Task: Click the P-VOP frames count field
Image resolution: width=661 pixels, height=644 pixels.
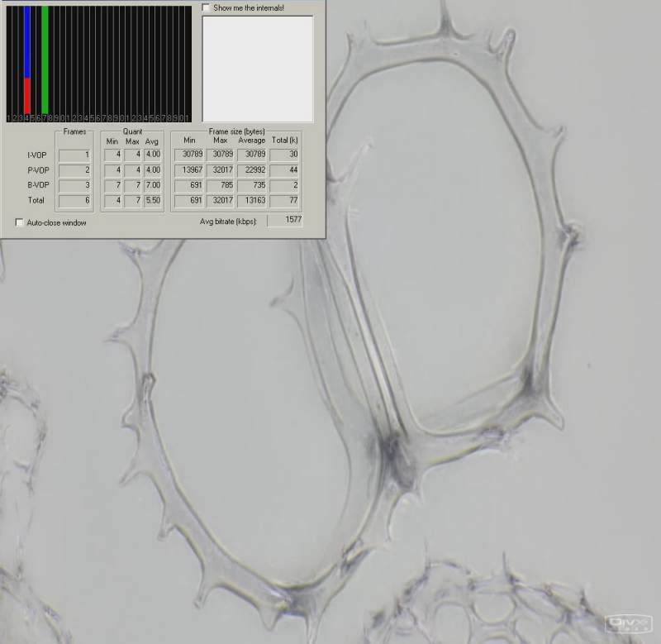Action: [x=74, y=170]
